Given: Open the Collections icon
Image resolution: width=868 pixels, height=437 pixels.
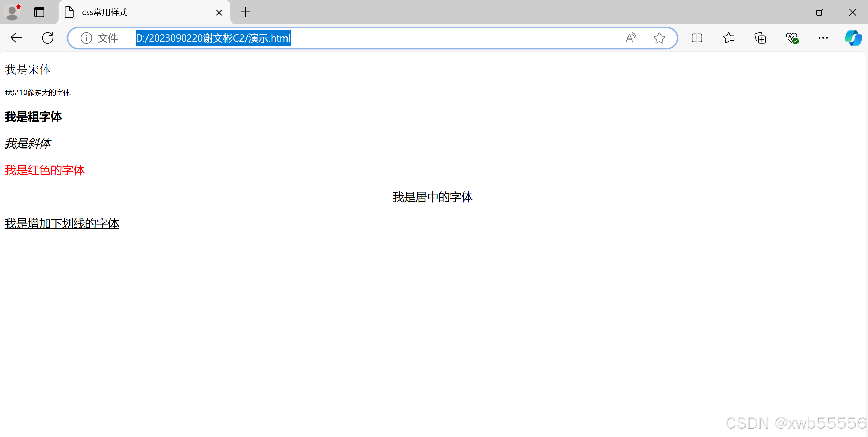Looking at the screenshot, I should tap(760, 38).
